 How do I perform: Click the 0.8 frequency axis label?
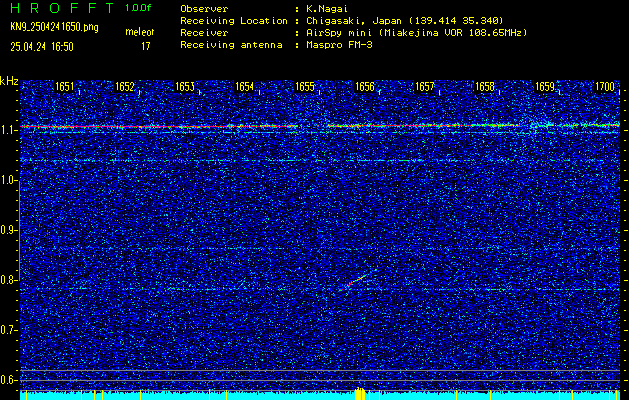[x=7, y=280]
